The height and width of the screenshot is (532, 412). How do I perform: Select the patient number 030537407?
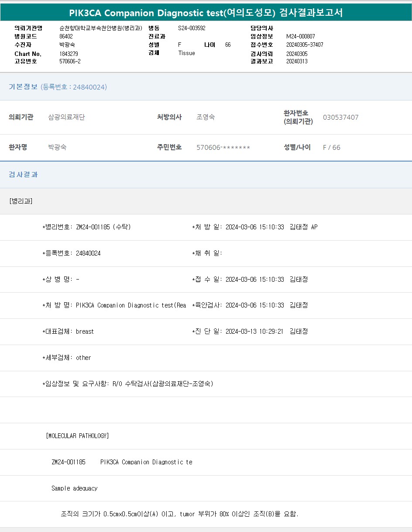pos(340,117)
